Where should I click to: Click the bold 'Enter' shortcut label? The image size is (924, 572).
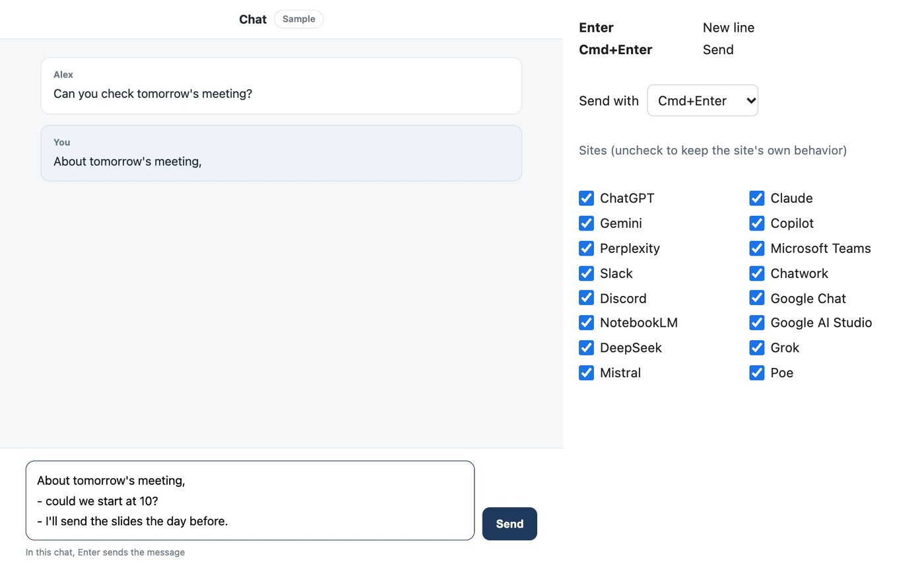[597, 28]
